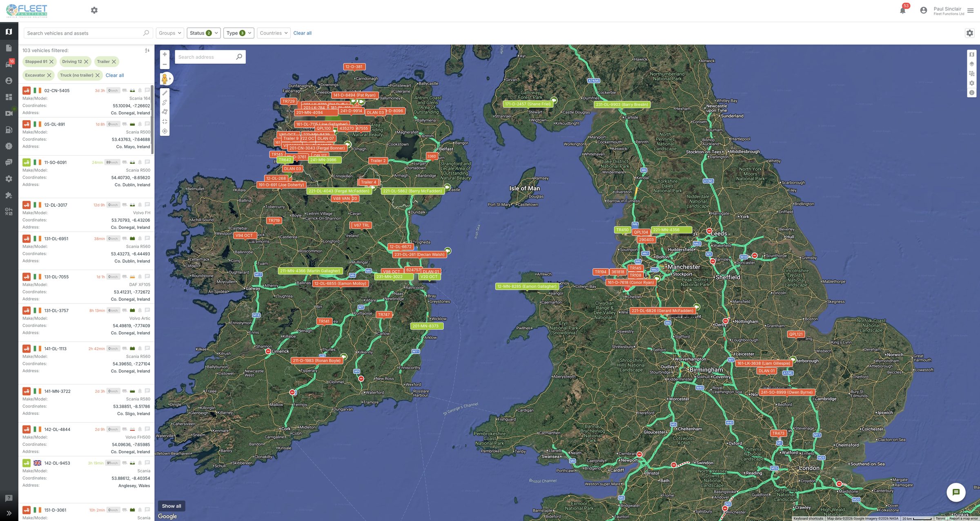Toggle alert bell for 02-CN-5405

(140, 90)
